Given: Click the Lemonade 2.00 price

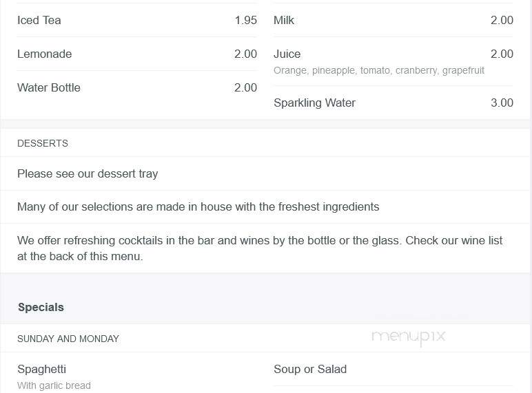Looking at the screenshot, I should tap(245, 54).
